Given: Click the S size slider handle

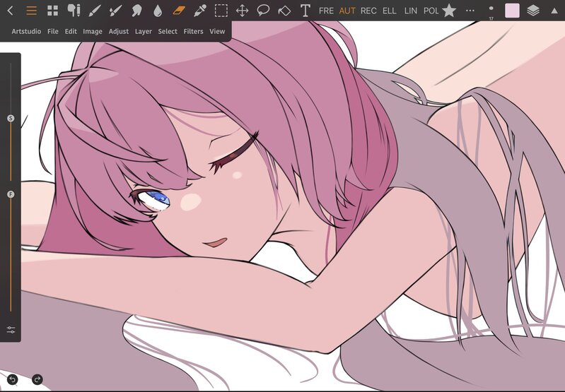Looking at the screenshot, I should tap(11, 118).
